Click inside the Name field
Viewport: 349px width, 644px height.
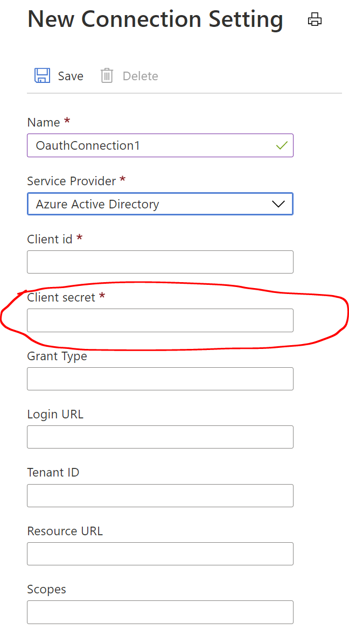(x=160, y=145)
